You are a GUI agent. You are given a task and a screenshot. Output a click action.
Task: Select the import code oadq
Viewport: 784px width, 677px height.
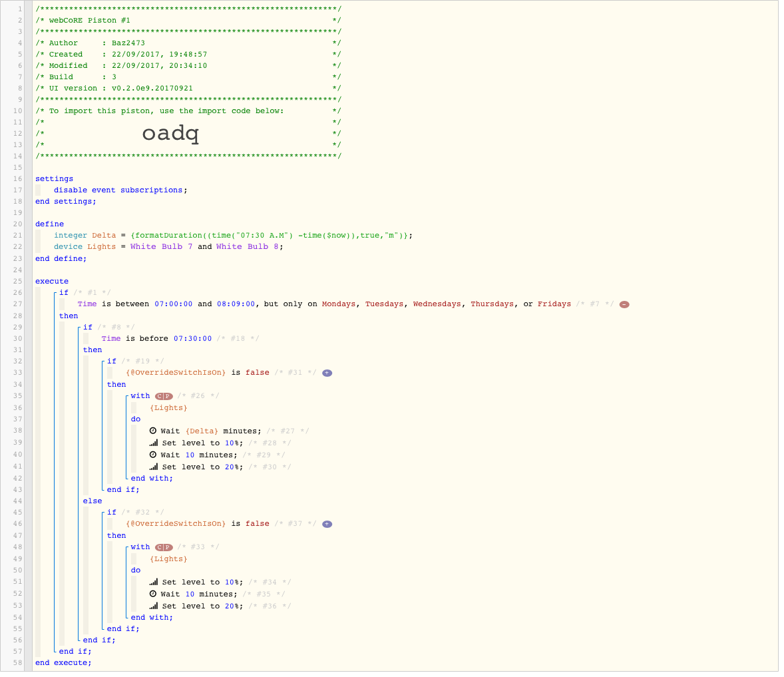click(x=170, y=134)
